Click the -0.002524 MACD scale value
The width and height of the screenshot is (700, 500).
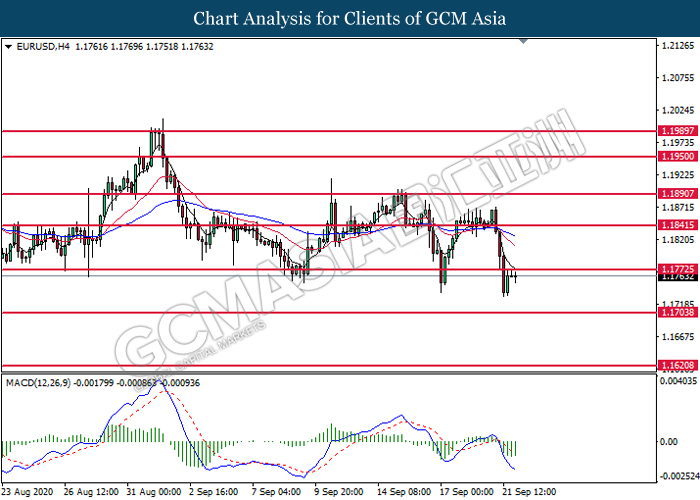click(x=679, y=476)
